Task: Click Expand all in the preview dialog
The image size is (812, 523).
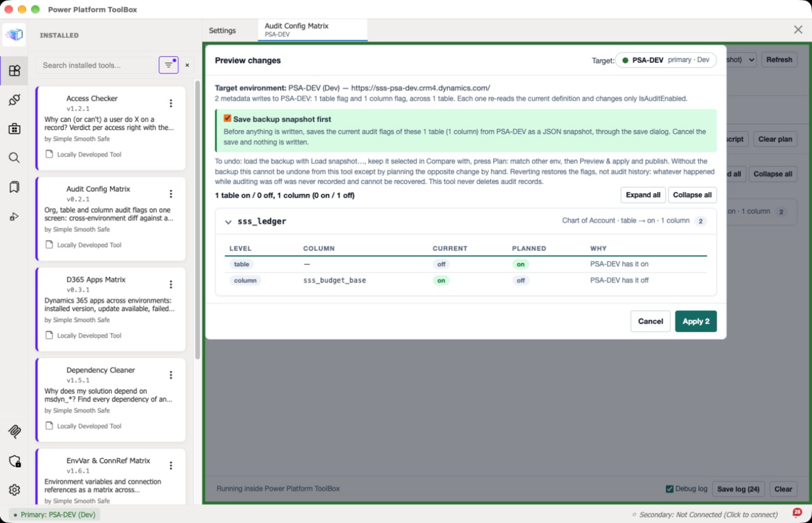Action: click(x=643, y=195)
